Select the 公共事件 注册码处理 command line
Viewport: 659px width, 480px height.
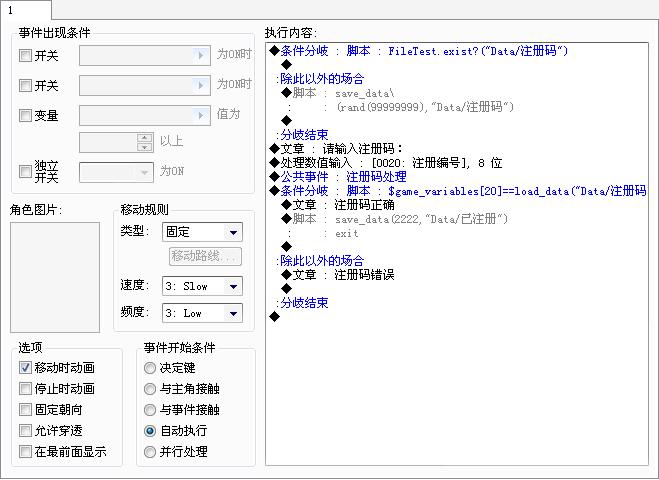[458, 177]
